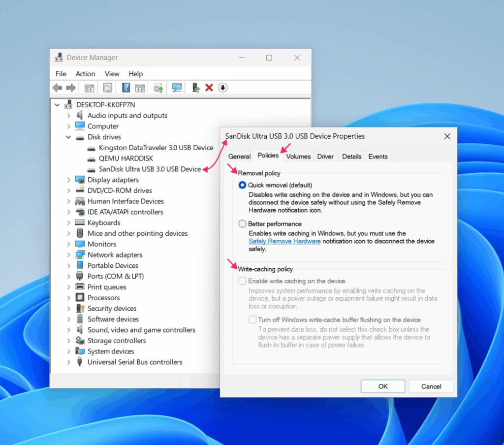Image resolution: width=504 pixels, height=445 pixels.
Task: Expand the IDE ATA/ATAPI controllers category
Action: coord(68,212)
